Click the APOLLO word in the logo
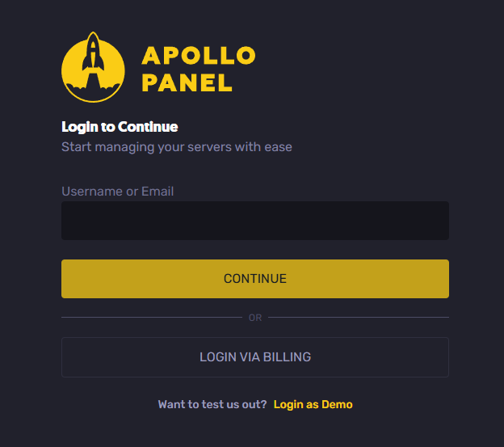This screenshot has height=447, width=504. [199, 55]
